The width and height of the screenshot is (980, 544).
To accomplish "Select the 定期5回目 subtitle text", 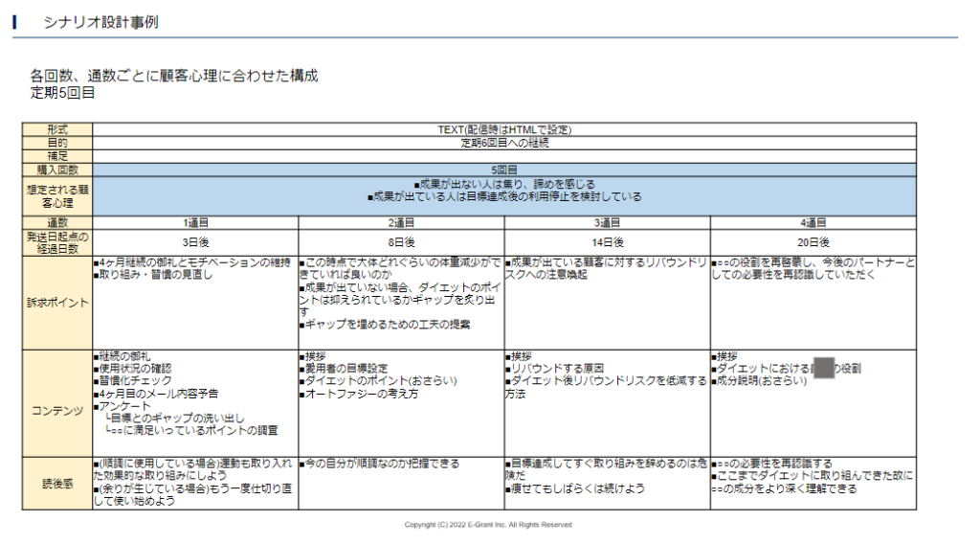I will [62, 93].
